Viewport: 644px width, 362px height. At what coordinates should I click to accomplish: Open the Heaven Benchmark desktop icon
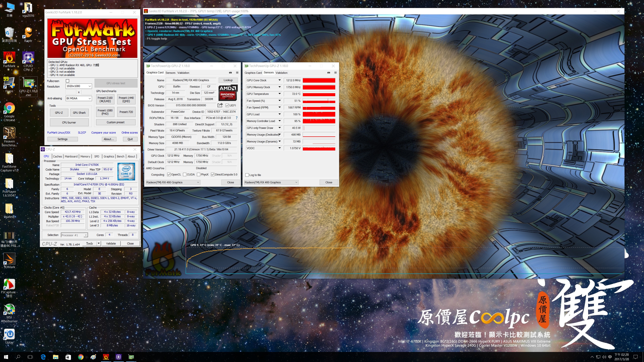pos(9,137)
